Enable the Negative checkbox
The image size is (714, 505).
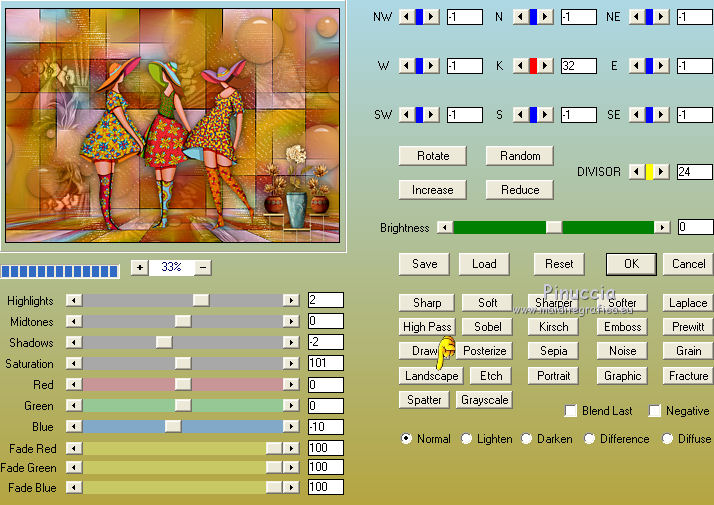pyautogui.click(x=655, y=411)
